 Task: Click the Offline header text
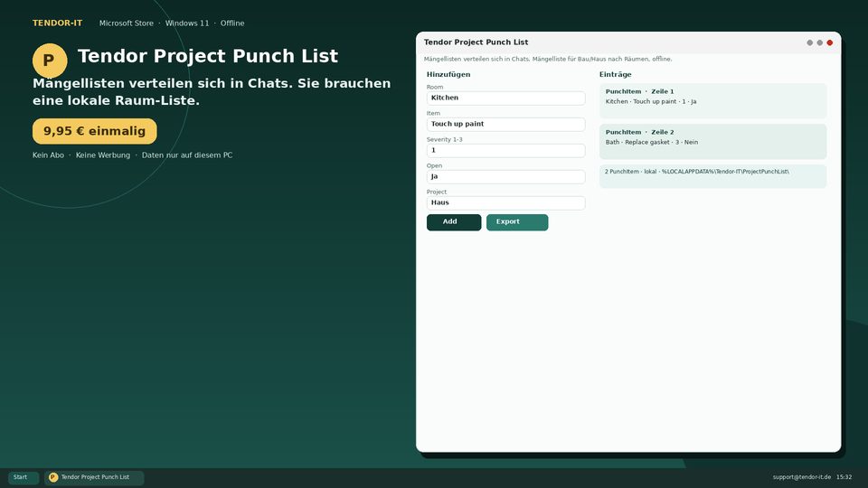232,23
